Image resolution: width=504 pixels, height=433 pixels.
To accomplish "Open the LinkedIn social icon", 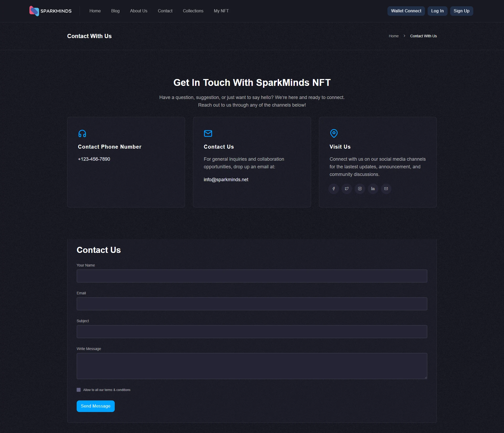I will pyautogui.click(x=373, y=189).
